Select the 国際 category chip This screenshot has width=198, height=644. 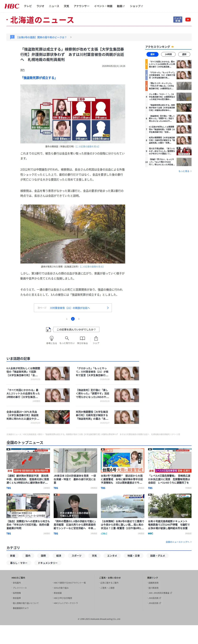[x=43, y=556]
